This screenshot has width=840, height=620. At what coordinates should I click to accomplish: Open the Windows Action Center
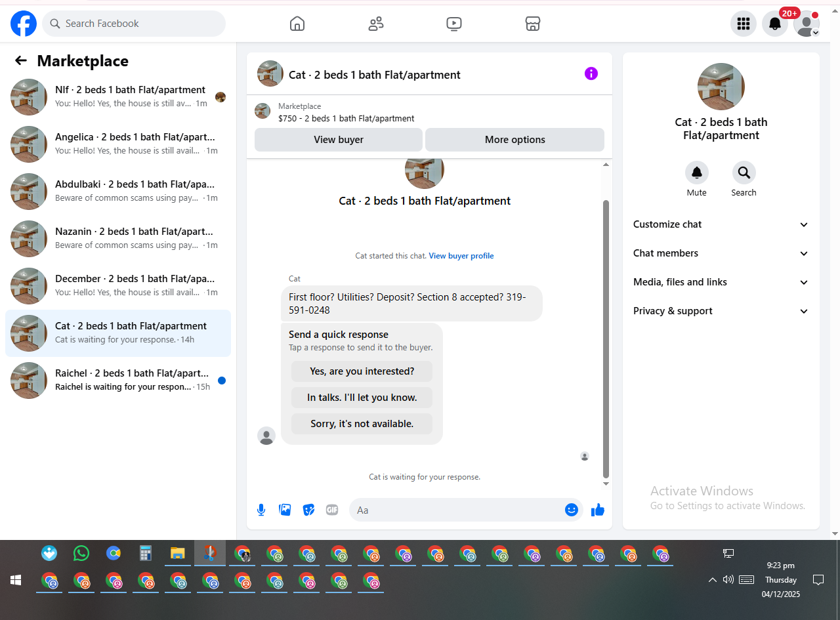click(818, 580)
